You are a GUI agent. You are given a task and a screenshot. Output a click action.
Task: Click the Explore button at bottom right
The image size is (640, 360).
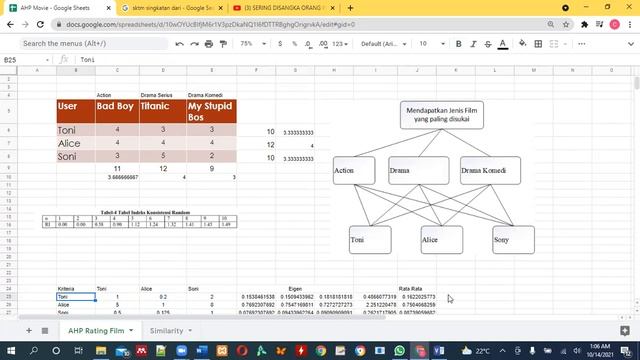pos(624,331)
